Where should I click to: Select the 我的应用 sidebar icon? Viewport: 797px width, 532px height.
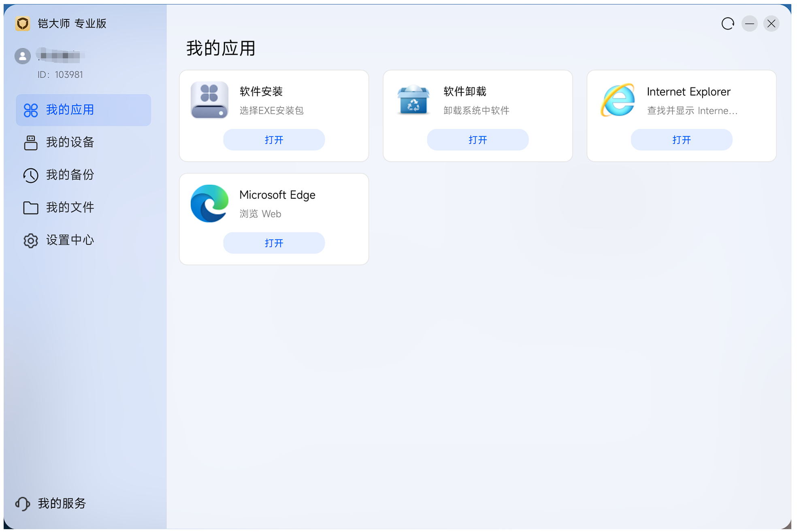point(31,110)
